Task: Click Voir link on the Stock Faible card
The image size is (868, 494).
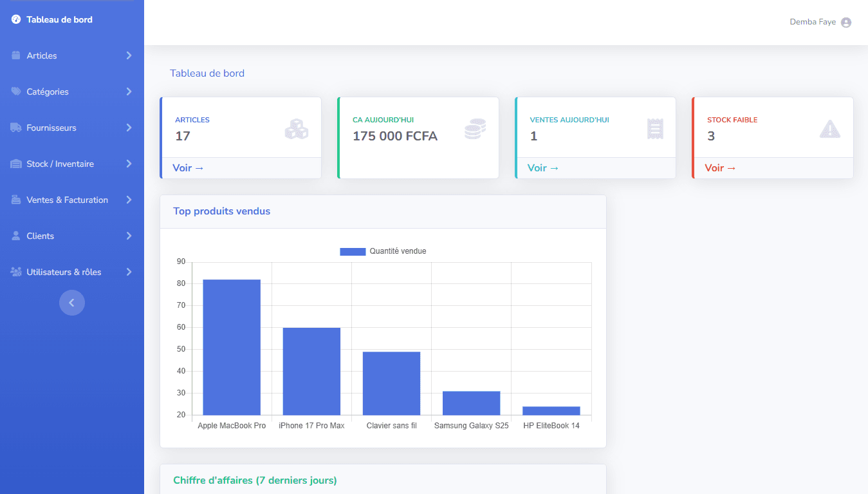Action: (720, 168)
